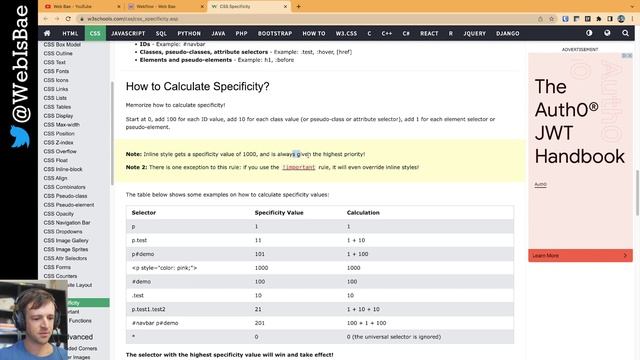
Task: Toggle the browser side panel icon
Action: click(610, 19)
